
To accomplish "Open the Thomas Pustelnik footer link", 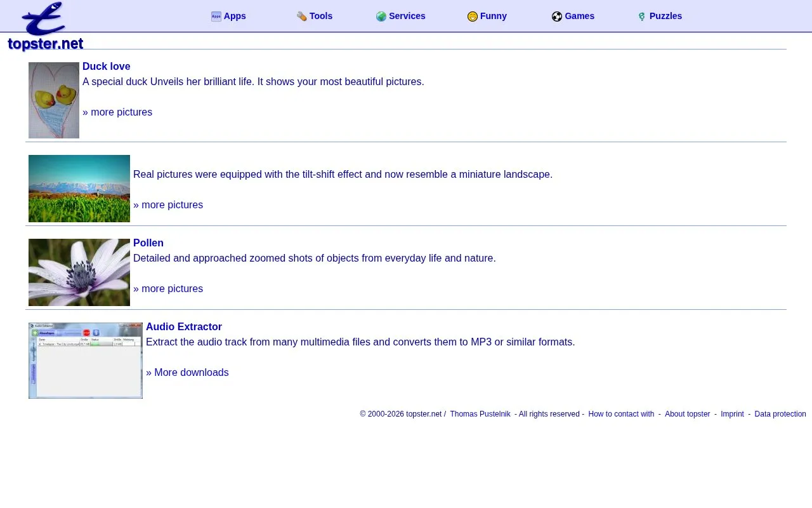I will pyautogui.click(x=480, y=414).
